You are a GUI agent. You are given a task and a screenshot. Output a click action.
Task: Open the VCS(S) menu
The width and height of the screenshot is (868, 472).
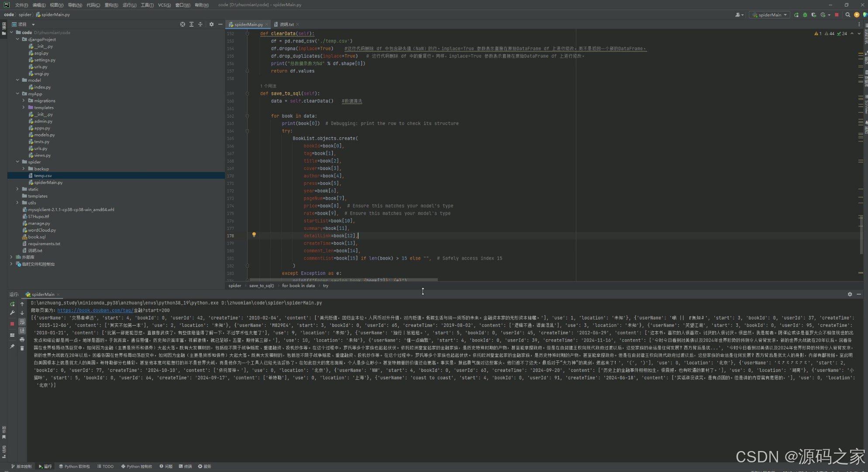[164, 5]
